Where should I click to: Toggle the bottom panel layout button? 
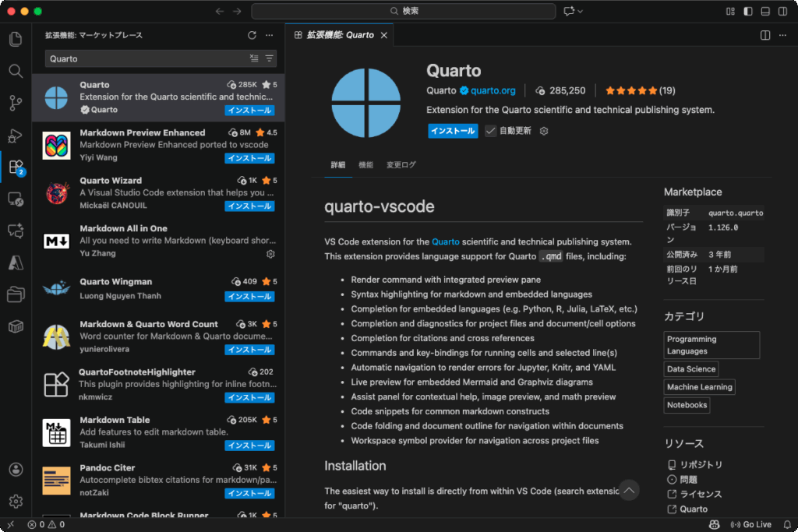(765, 11)
